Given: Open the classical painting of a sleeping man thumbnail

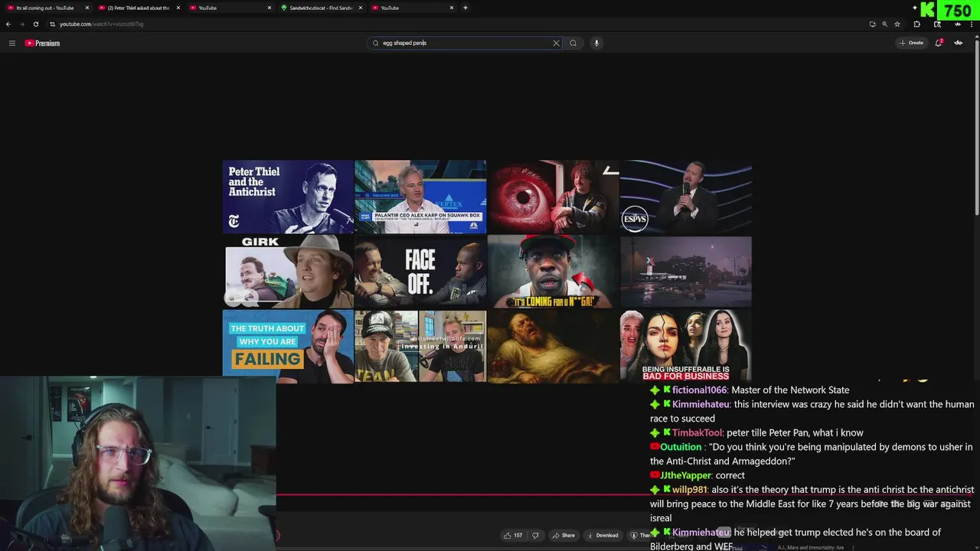Looking at the screenshot, I should click(554, 345).
